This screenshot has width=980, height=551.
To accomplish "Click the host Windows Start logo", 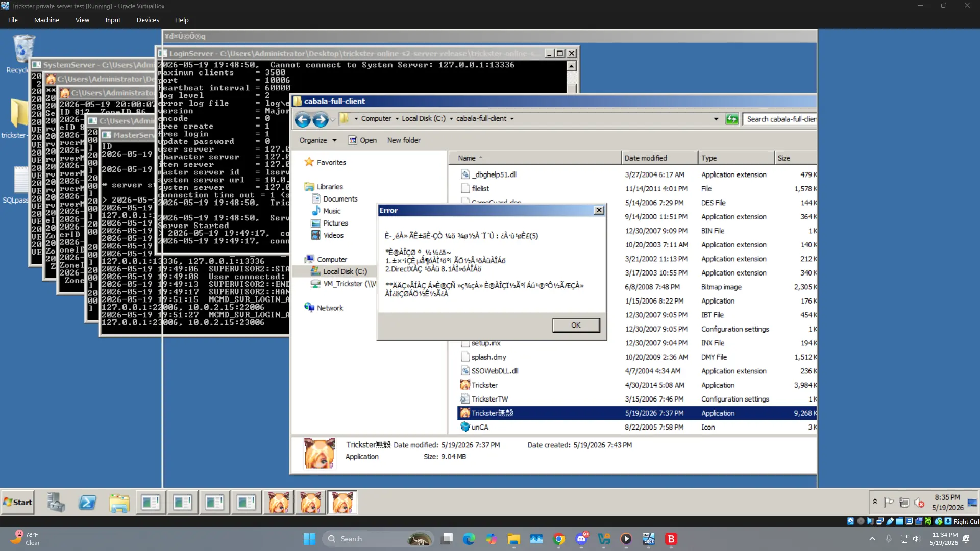I will pyautogui.click(x=309, y=539).
